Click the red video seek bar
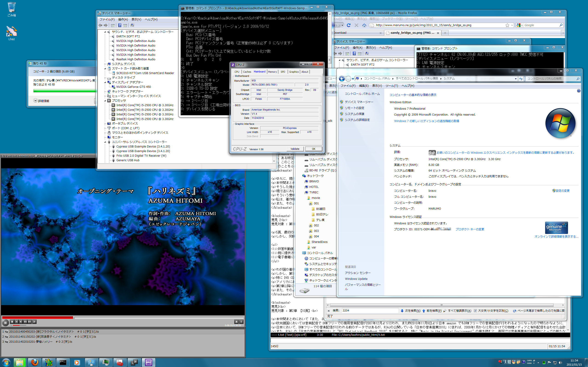Image resolution: width=588 pixels, height=367 pixels. [38, 317]
